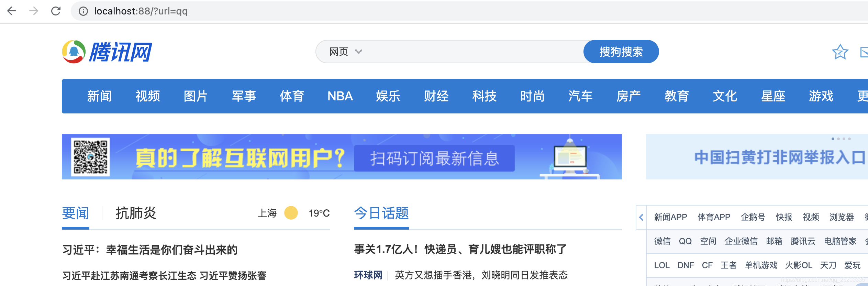Open the 网页 search type dropdown
This screenshot has height=286, width=868.
pos(346,52)
